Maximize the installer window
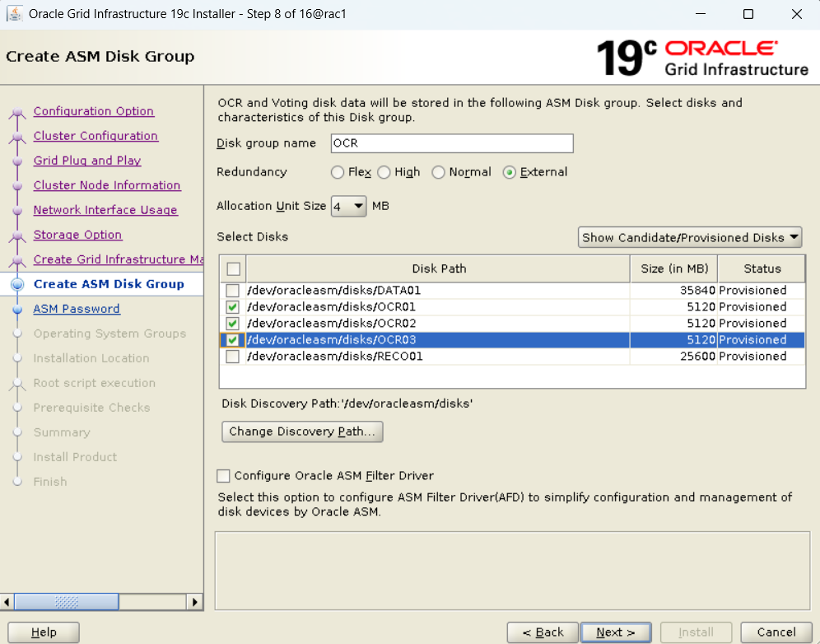This screenshot has height=644, width=820. click(748, 14)
